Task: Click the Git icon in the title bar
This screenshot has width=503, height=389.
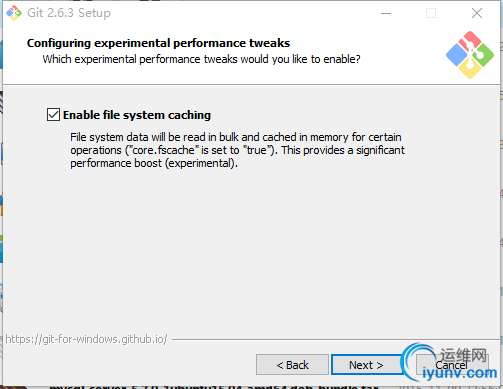Action: coord(14,13)
